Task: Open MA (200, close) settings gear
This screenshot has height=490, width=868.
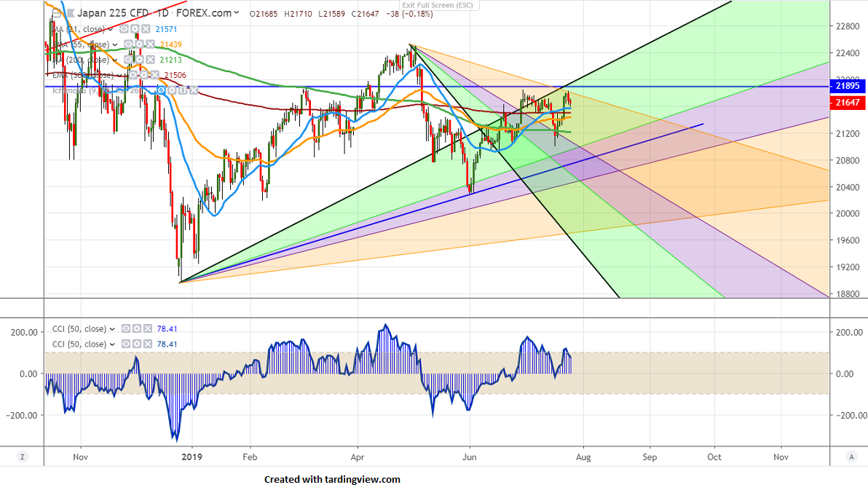Action: 139,59
